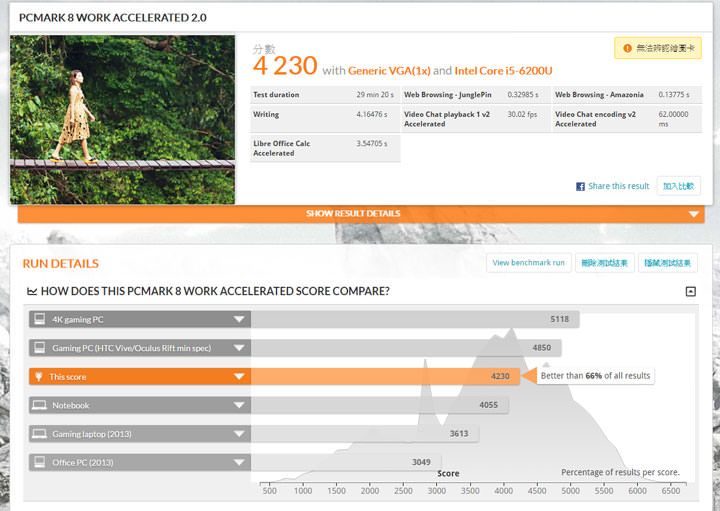Click the laptop icon on Notebook row
This screenshot has width=720, height=511.
coord(40,405)
